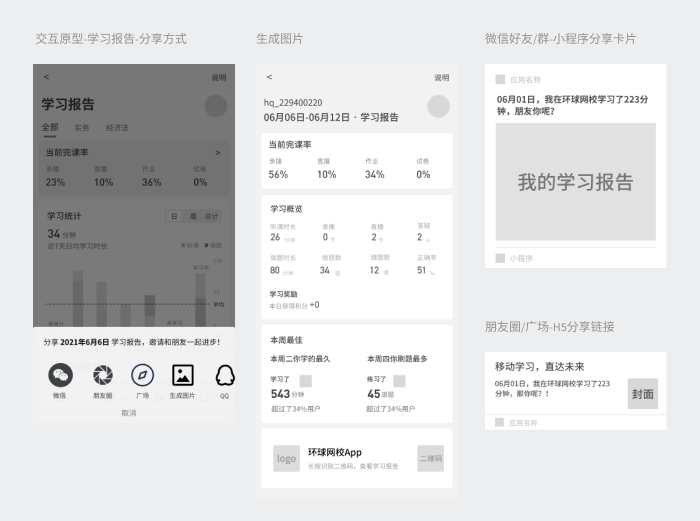The image size is (700, 521).
Task: Share to 朋友圈 with the shutter icon
Action: click(103, 375)
